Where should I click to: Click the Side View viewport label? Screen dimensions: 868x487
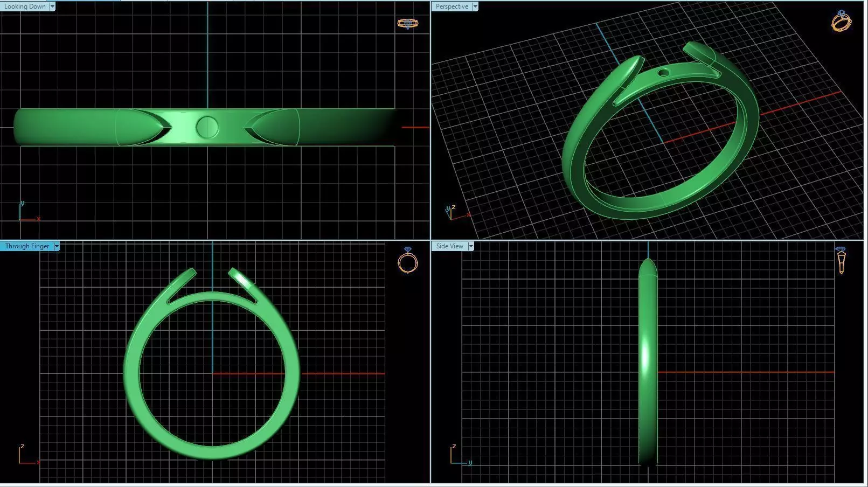pyautogui.click(x=449, y=246)
